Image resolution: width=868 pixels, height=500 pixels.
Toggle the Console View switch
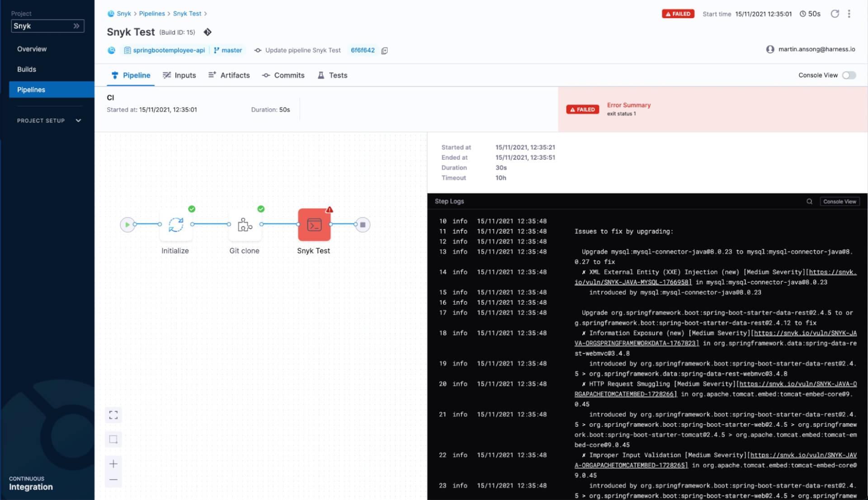(x=849, y=75)
